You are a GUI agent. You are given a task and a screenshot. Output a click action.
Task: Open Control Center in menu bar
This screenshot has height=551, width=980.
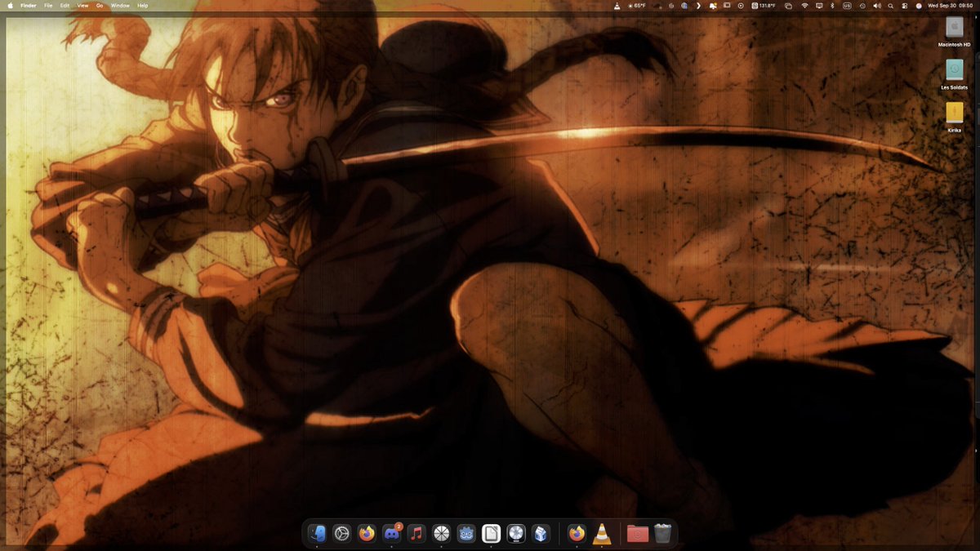(904, 6)
